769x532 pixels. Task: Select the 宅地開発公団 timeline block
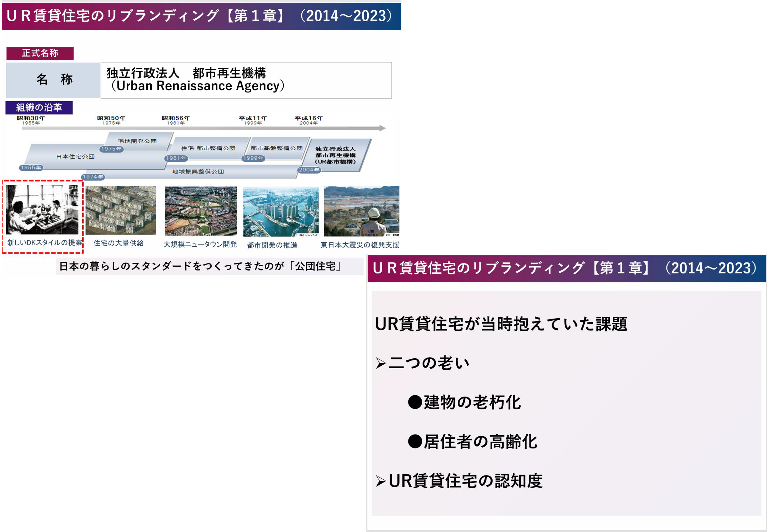point(137,141)
